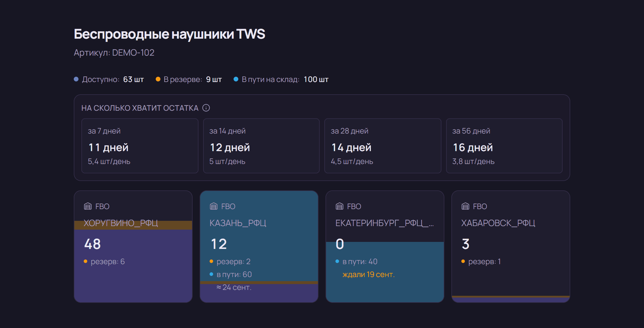Select the за 7 дней forecast card

coord(140,146)
